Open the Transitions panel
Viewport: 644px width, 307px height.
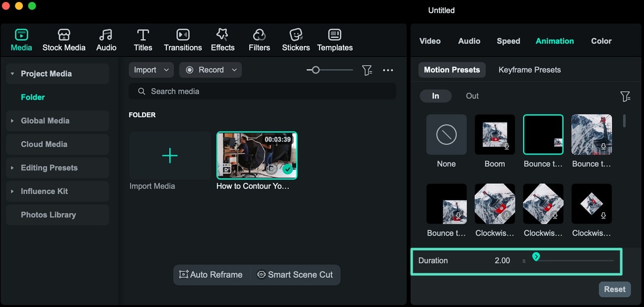183,40
